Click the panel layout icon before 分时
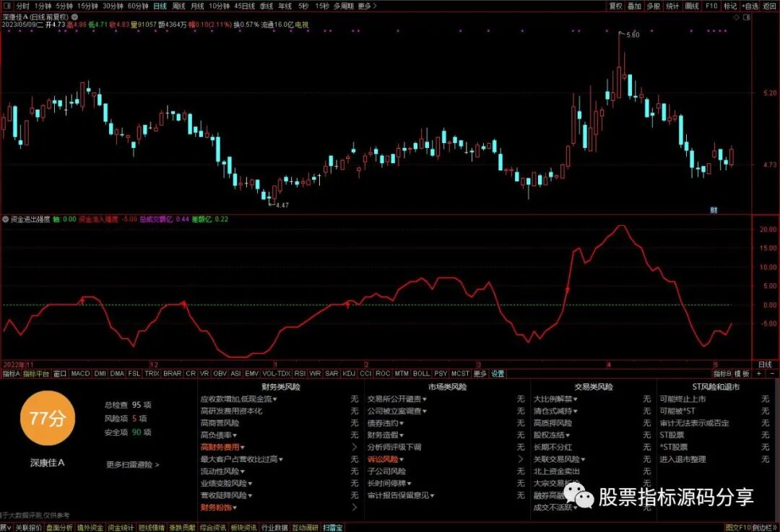Screen dimensions: 780x532 click(x=7, y=6)
